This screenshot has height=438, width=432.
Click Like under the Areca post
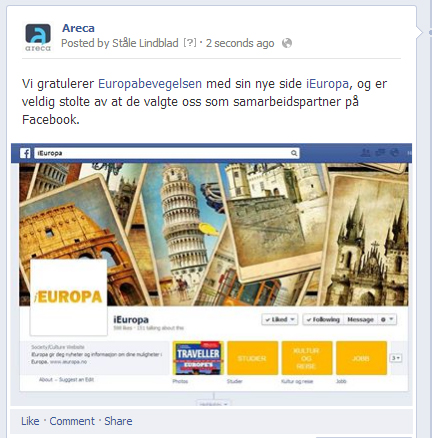(x=30, y=421)
